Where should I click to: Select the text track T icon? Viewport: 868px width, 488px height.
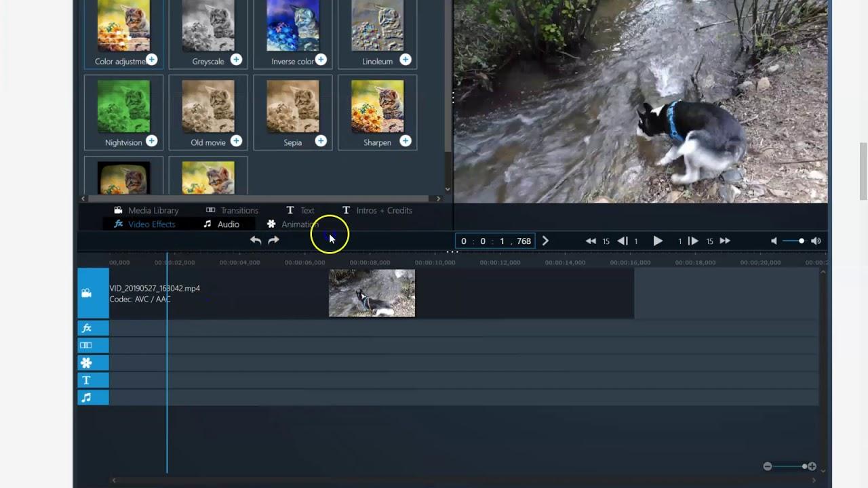85,380
